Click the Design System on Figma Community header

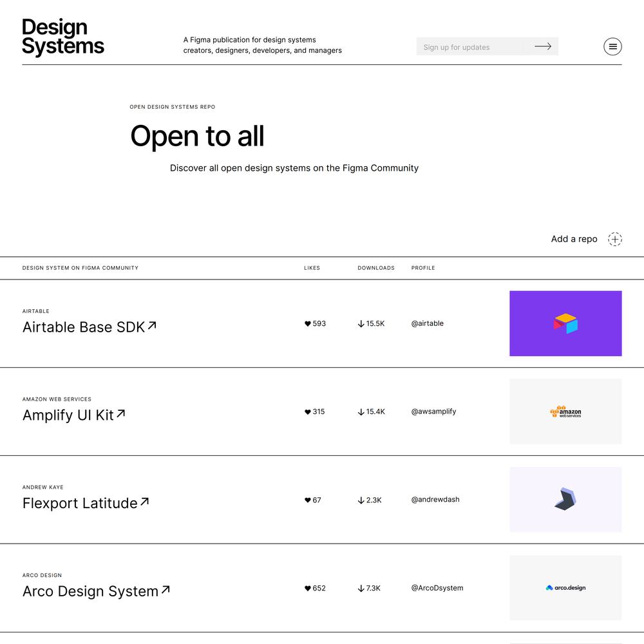pos(80,268)
